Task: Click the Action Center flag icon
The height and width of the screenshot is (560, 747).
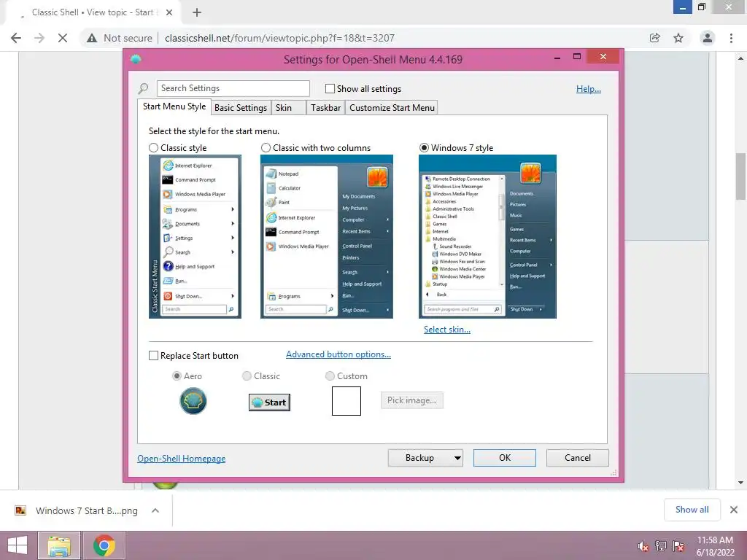Action: pyautogui.click(x=678, y=546)
